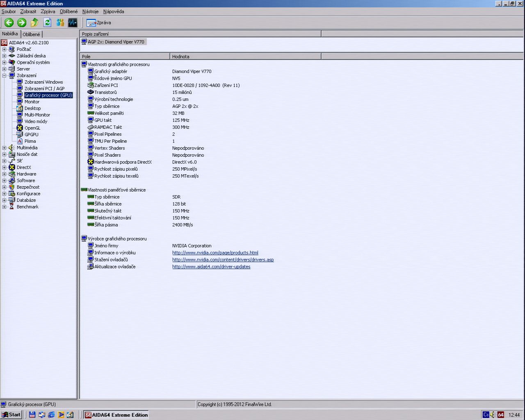Click the 2400 MB/s bandwidth value

(x=183, y=225)
